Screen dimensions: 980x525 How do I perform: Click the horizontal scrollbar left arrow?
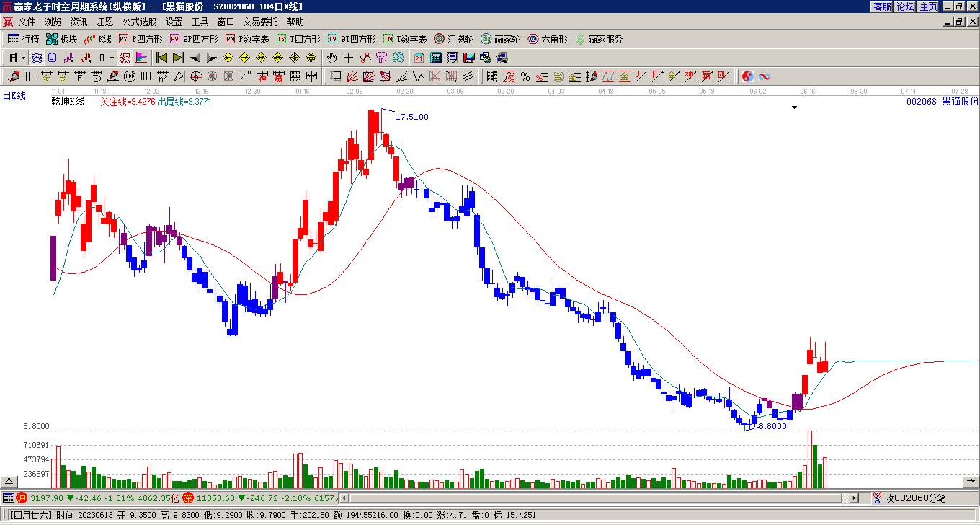click(344, 498)
